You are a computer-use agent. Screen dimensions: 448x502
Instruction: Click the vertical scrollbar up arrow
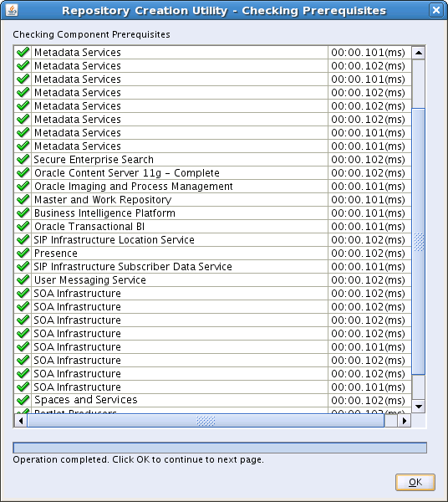(418, 53)
